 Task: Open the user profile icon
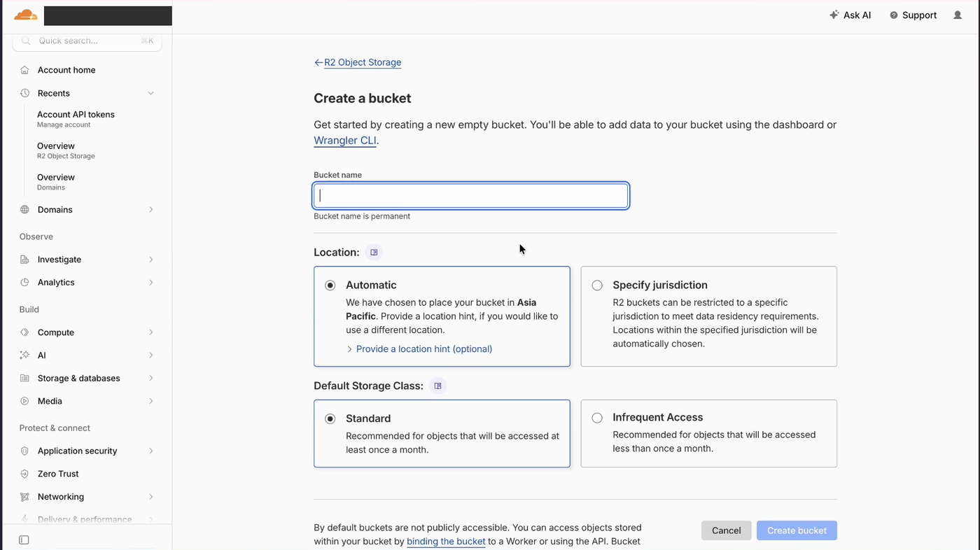[958, 15]
